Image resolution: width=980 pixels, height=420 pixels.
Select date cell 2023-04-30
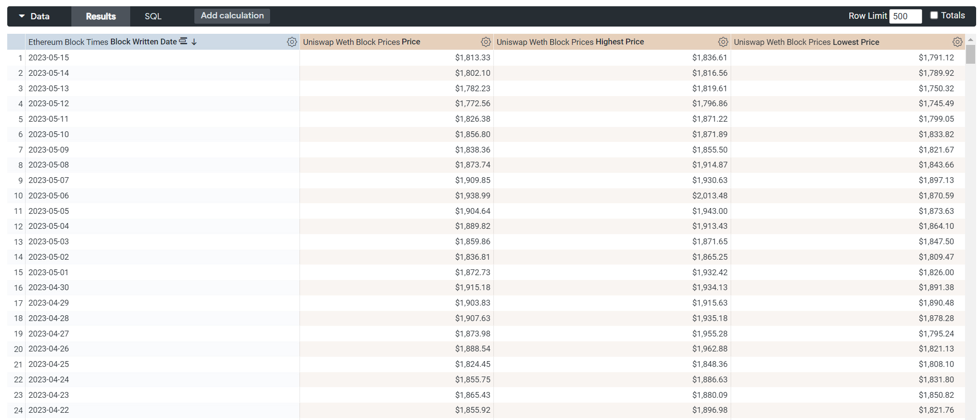[x=49, y=287]
